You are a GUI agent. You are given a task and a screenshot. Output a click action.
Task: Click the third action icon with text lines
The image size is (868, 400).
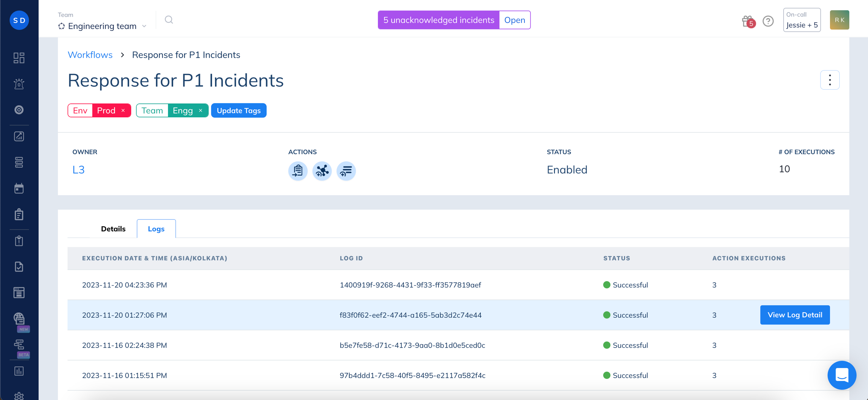click(346, 171)
